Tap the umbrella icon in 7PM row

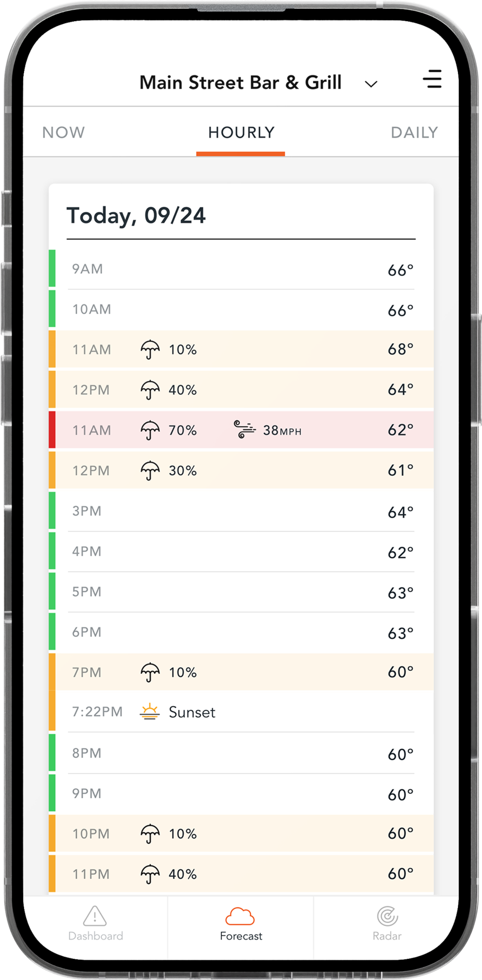(x=150, y=672)
